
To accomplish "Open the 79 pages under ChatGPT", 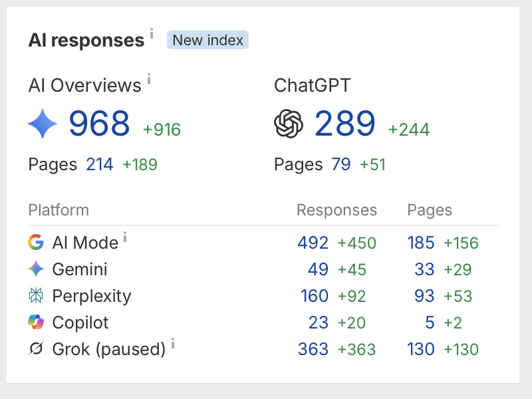I will tap(341, 164).
